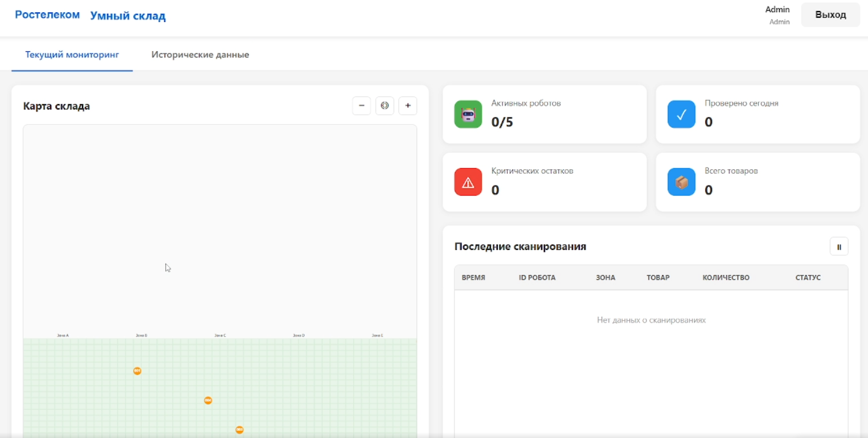
Task: Reset warehouse map view to center
Action: tap(384, 106)
